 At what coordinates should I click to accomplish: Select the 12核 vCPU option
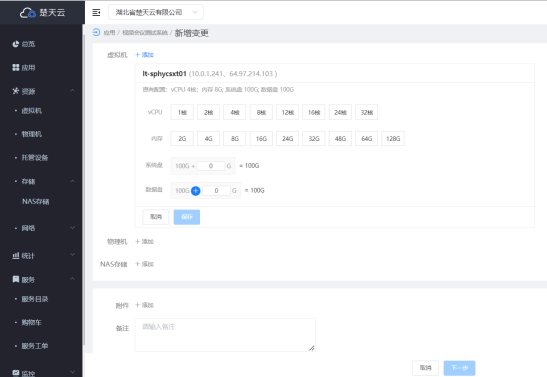pyautogui.click(x=287, y=112)
